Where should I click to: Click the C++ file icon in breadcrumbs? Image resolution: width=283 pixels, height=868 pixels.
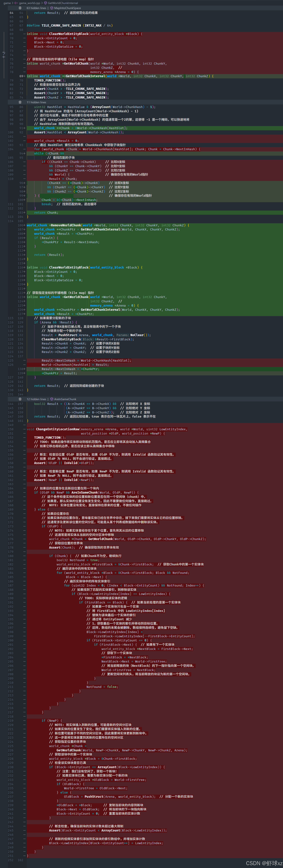(x=16, y=3)
